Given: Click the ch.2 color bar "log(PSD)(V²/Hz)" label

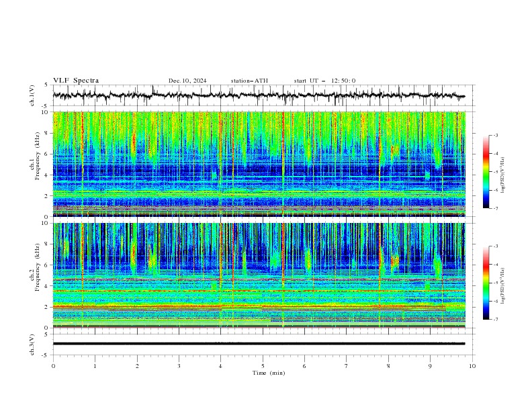Looking at the screenshot, I should (x=502, y=285).
